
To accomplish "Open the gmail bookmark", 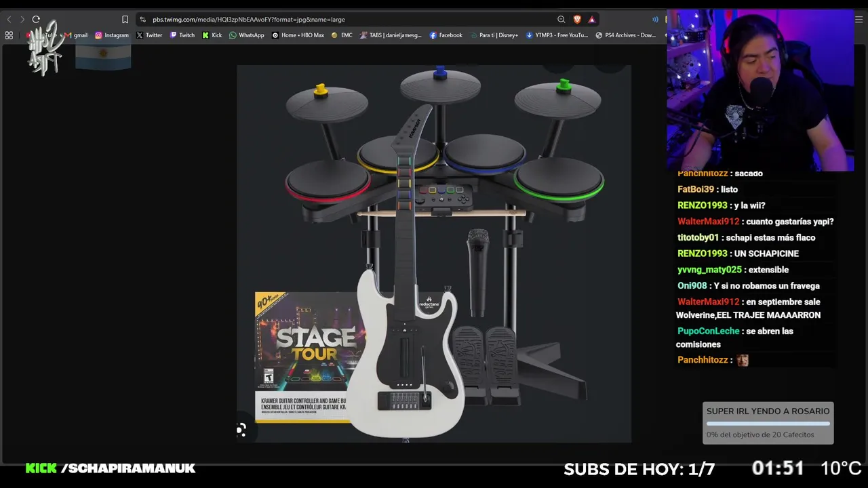I will pyautogui.click(x=76, y=35).
